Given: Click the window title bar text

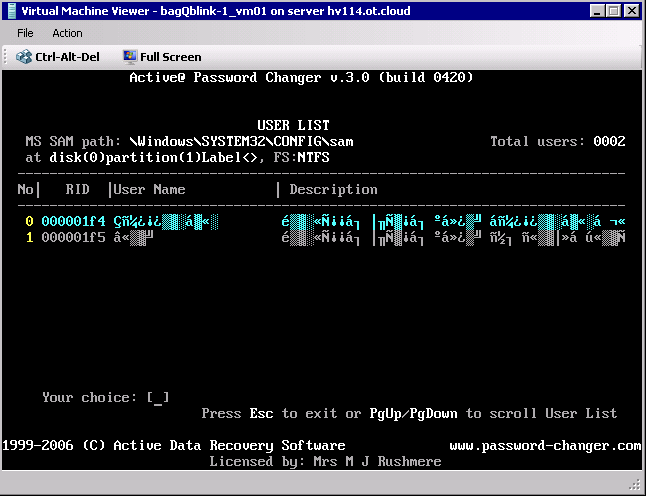Looking at the screenshot, I should [x=216, y=11].
